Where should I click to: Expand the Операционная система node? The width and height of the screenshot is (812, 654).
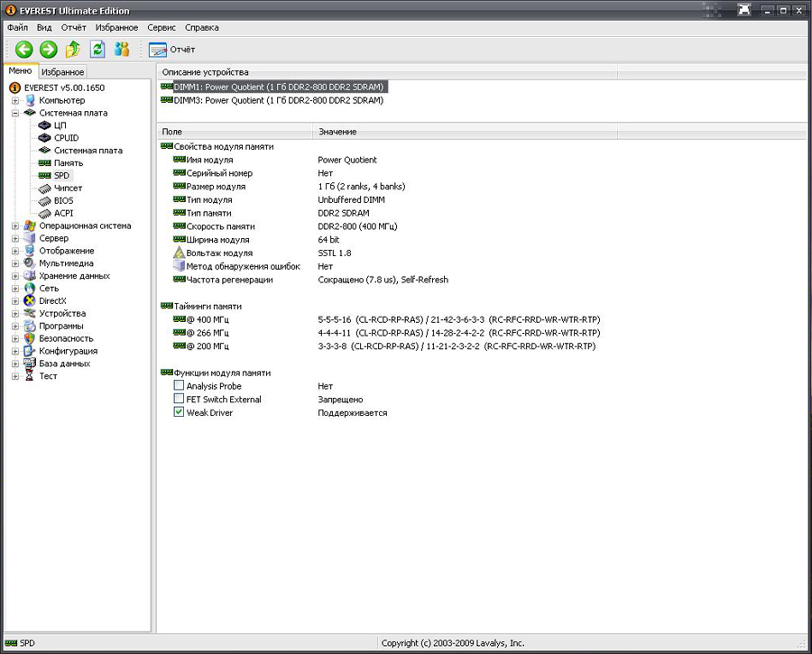(15, 226)
